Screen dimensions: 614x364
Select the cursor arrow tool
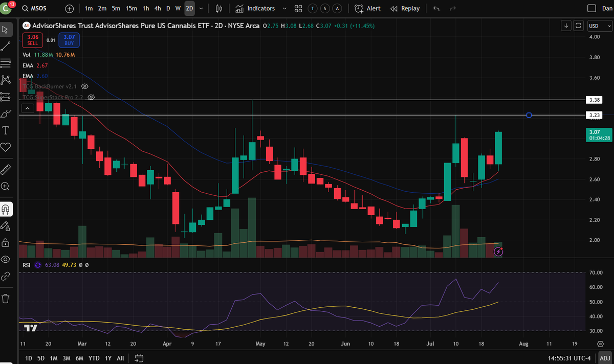tap(6, 30)
